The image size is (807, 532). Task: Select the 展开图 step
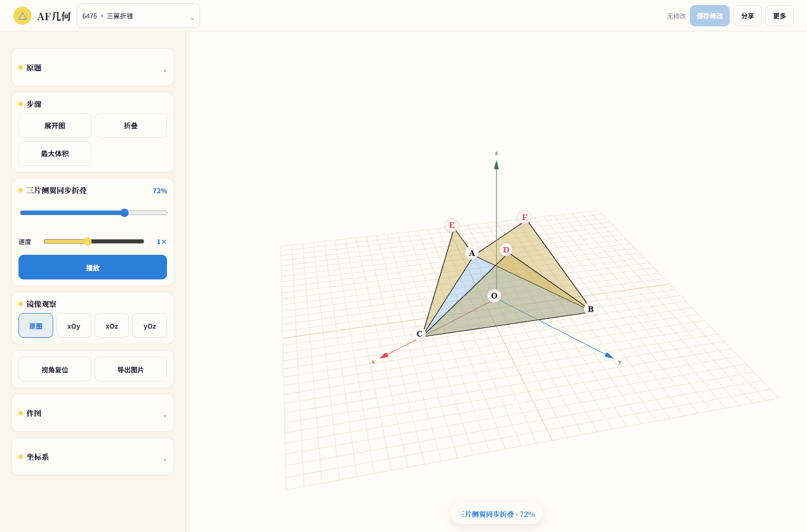[x=55, y=125]
